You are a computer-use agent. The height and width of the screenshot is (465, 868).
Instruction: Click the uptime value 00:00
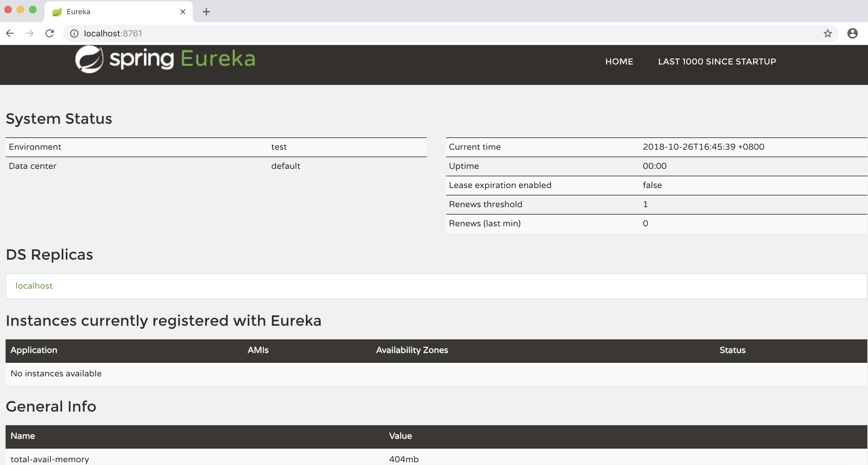[x=654, y=166]
